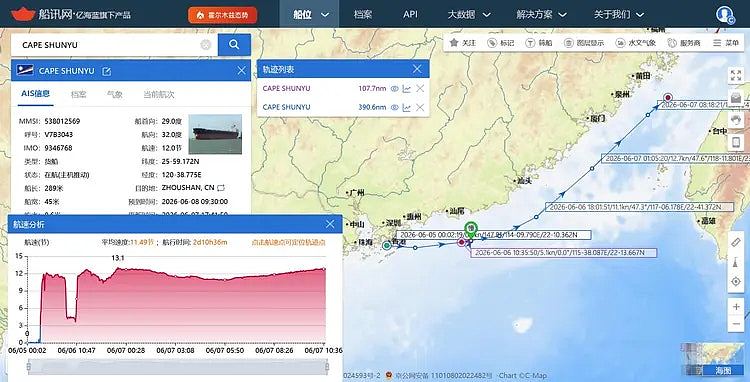Click the track end point near 泉州
This screenshot has height=382, width=750.
pyautogui.click(x=668, y=98)
